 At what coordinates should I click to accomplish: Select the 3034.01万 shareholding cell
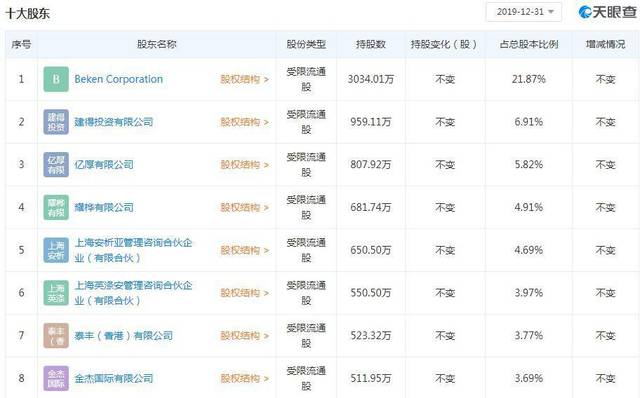(371, 79)
